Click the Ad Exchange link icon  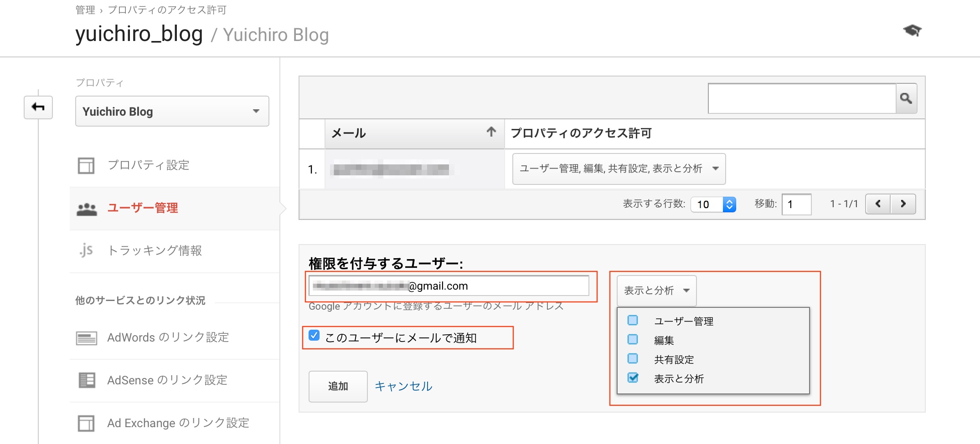(86, 423)
